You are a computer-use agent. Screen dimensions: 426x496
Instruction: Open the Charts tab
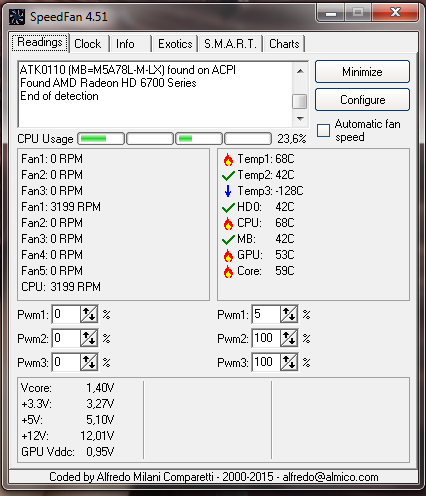(x=284, y=44)
